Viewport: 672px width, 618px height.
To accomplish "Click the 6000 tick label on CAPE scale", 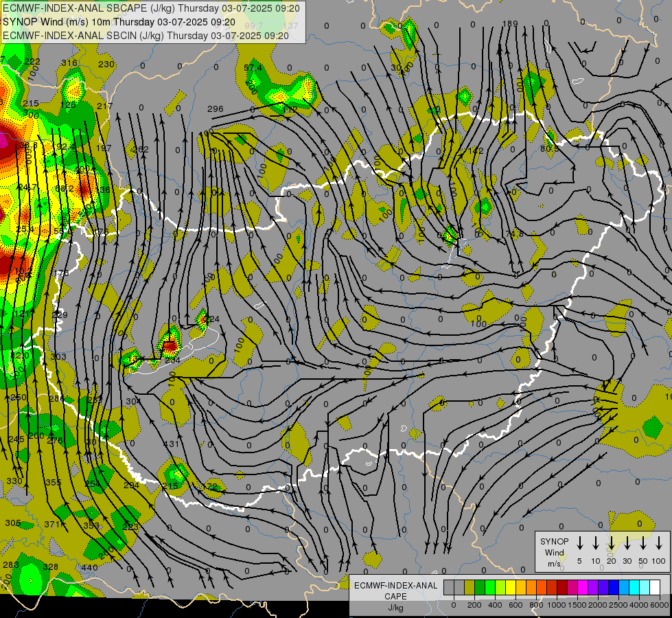I will pyautogui.click(x=660, y=605).
